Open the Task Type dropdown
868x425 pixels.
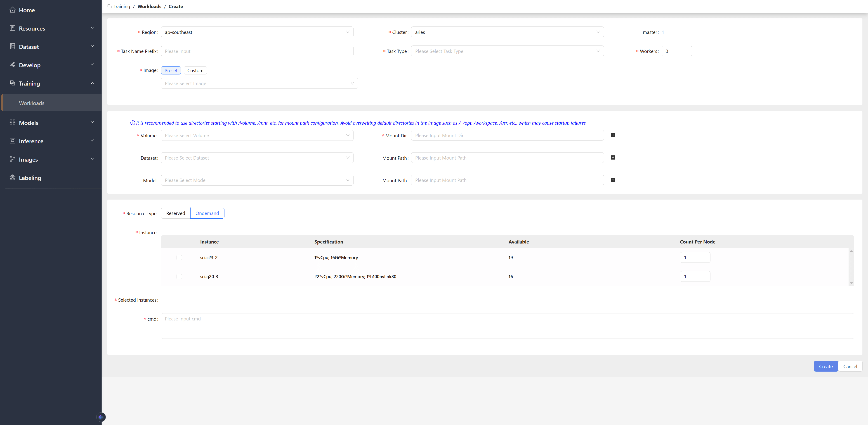click(x=507, y=51)
